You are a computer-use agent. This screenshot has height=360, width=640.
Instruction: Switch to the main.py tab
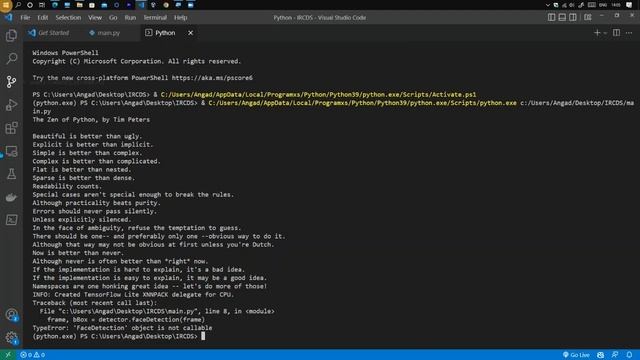pos(105,33)
